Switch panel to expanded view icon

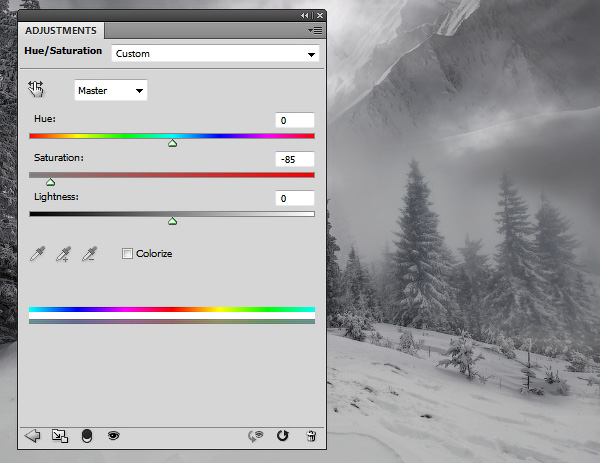[60, 436]
